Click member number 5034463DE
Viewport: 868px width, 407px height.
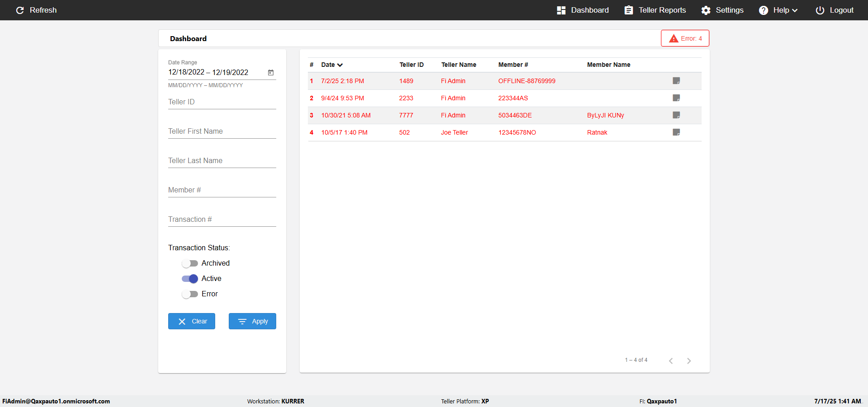[x=515, y=115]
